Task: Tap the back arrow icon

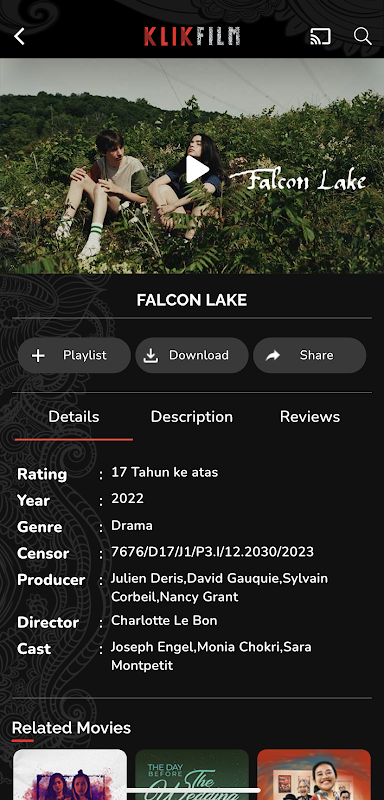Action: click(x=19, y=36)
